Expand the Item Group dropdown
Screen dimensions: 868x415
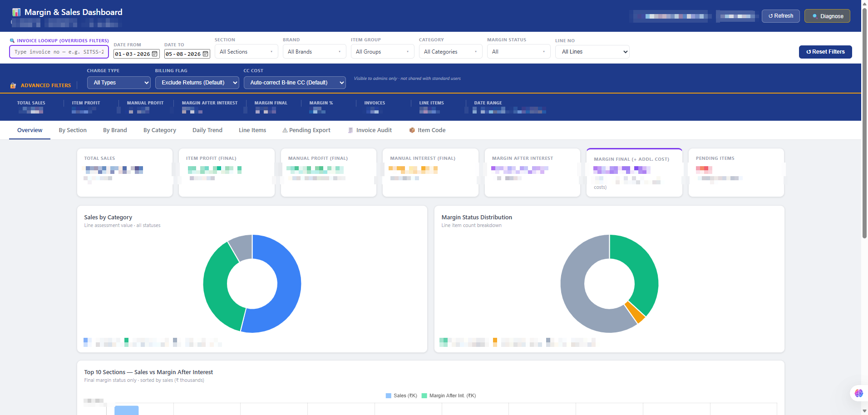(x=383, y=52)
